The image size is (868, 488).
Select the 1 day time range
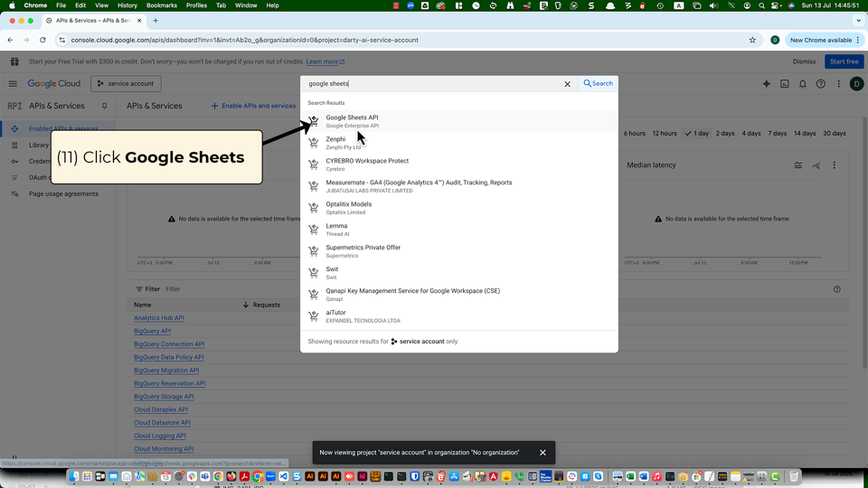[697, 134]
